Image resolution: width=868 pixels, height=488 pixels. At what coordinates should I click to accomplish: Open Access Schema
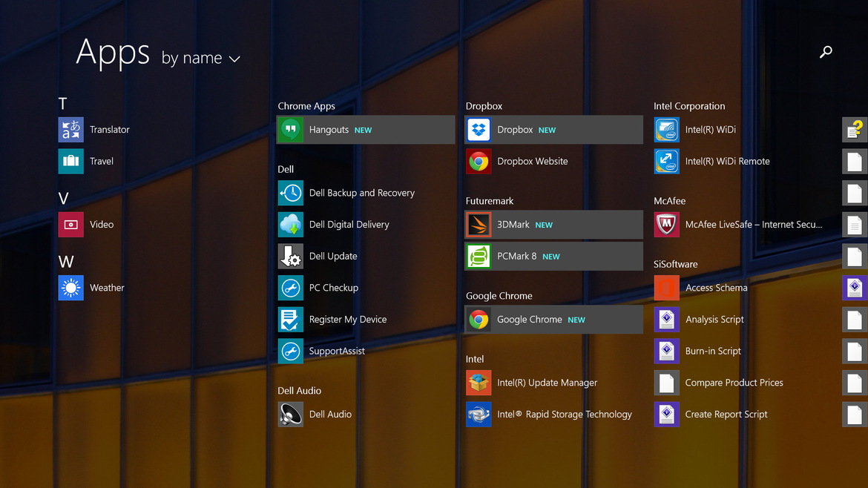pyautogui.click(x=701, y=288)
